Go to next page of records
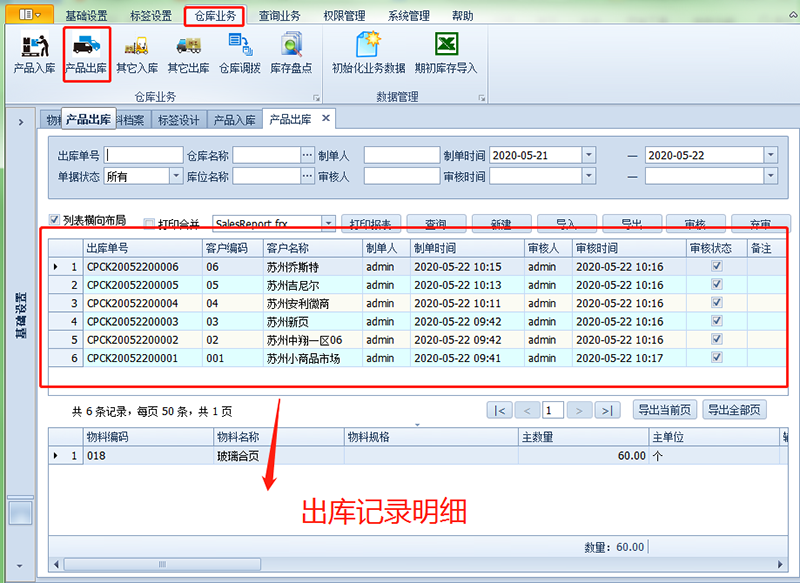This screenshot has width=800, height=583. [579, 410]
